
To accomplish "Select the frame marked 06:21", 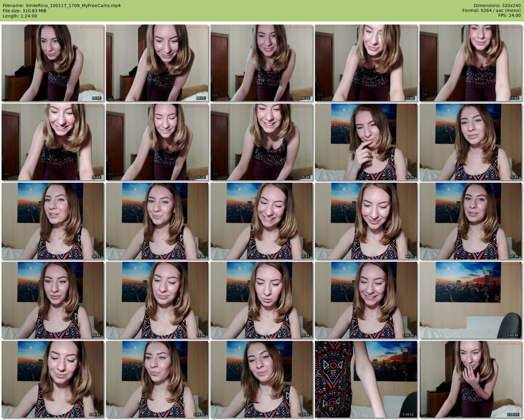I will 157,63.
